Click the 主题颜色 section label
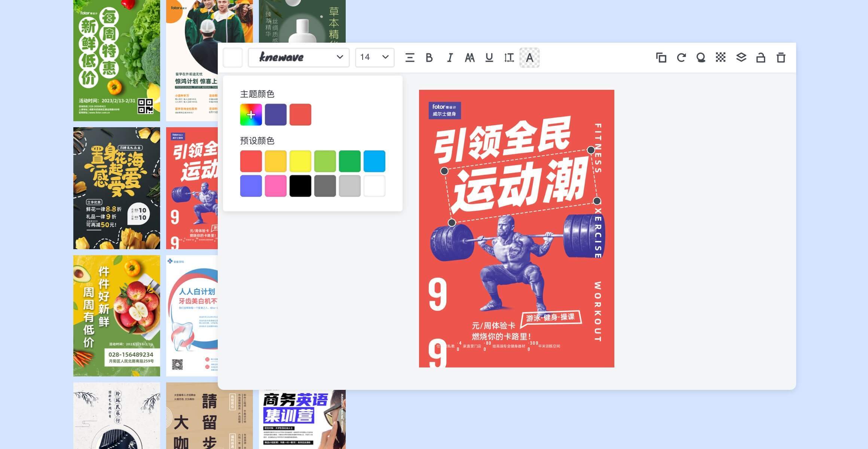 pyautogui.click(x=257, y=94)
